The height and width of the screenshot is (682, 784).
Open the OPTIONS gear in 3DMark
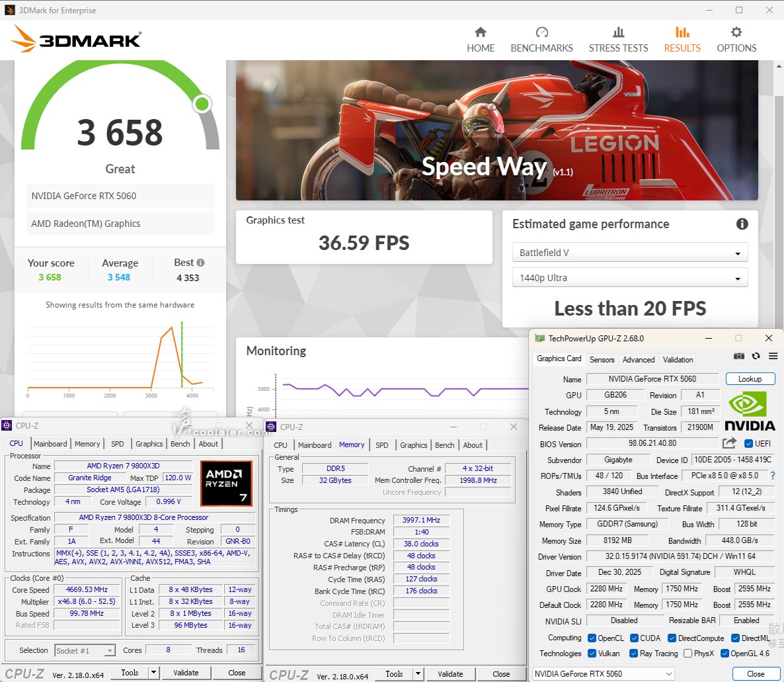tap(736, 40)
